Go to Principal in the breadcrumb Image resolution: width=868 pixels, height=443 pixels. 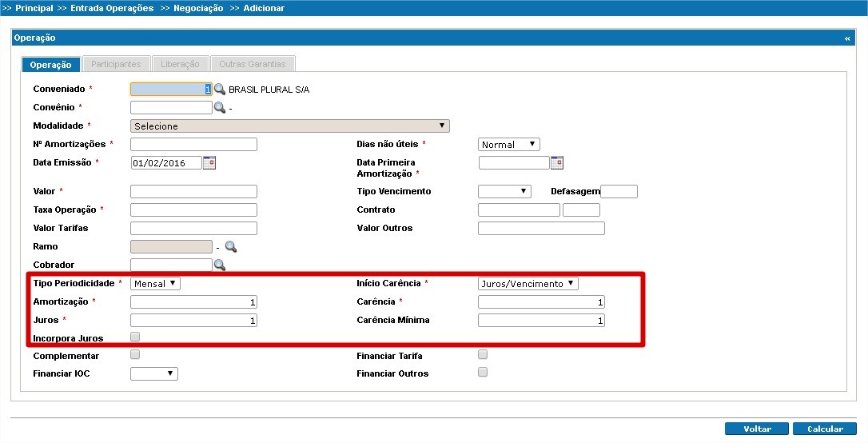click(34, 8)
